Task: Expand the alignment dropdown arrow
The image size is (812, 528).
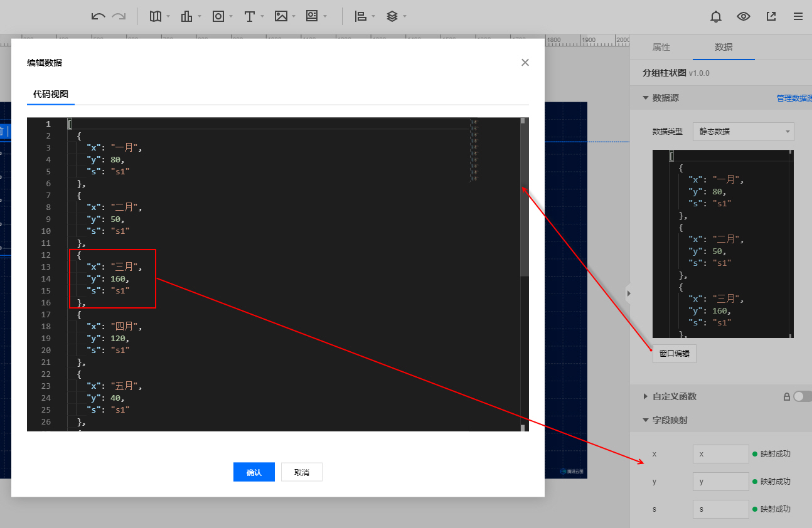Action: pos(373,17)
